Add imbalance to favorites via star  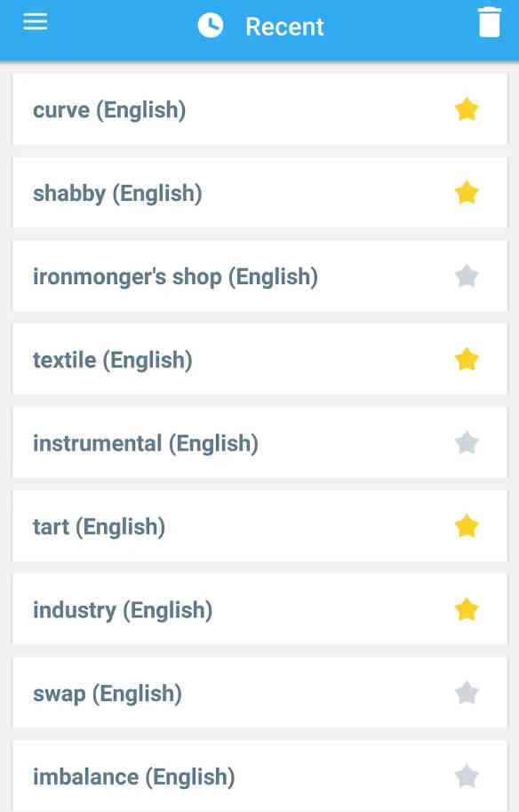pos(467,776)
